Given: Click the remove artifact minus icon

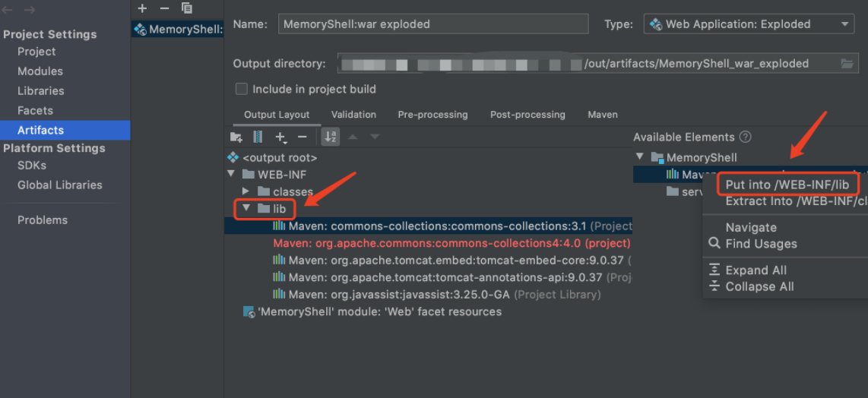Looking at the screenshot, I should pyautogui.click(x=164, y=8).
